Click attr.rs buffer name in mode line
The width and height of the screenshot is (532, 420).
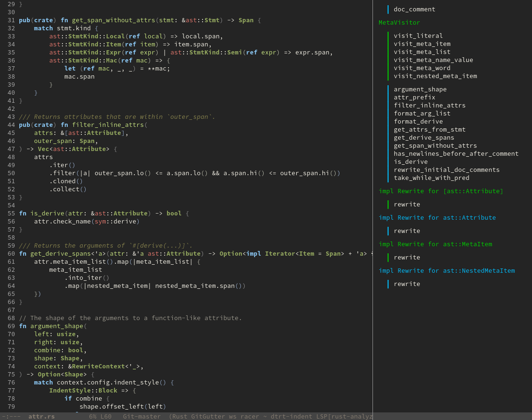tap(41, 416)
